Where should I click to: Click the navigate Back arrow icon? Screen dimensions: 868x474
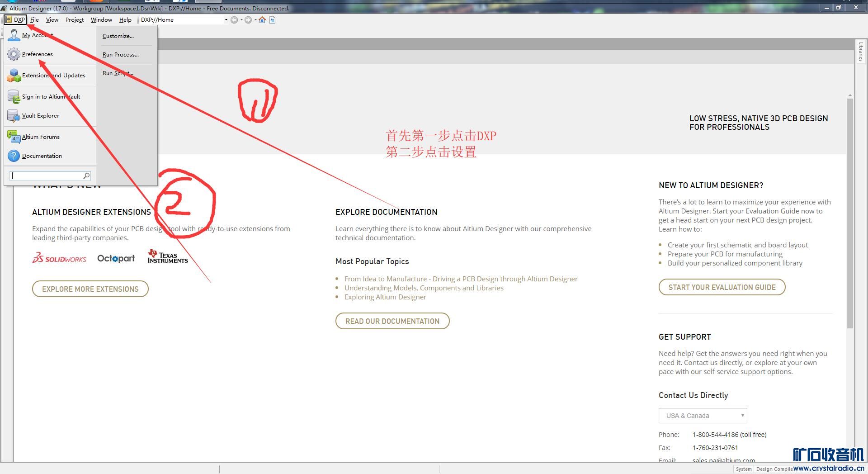234,20
